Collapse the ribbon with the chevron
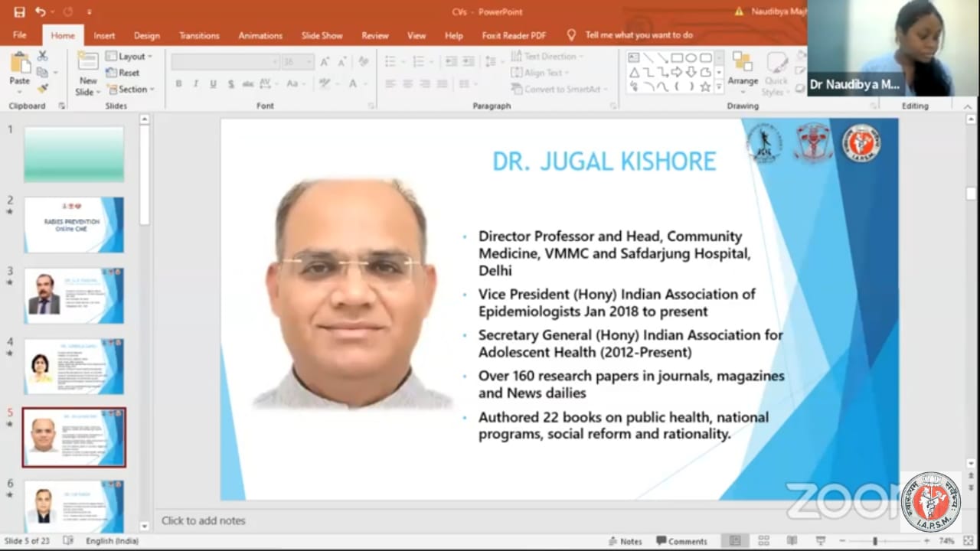Image resolution: width=980 pixels, height=551 pixels. [967, 106]
